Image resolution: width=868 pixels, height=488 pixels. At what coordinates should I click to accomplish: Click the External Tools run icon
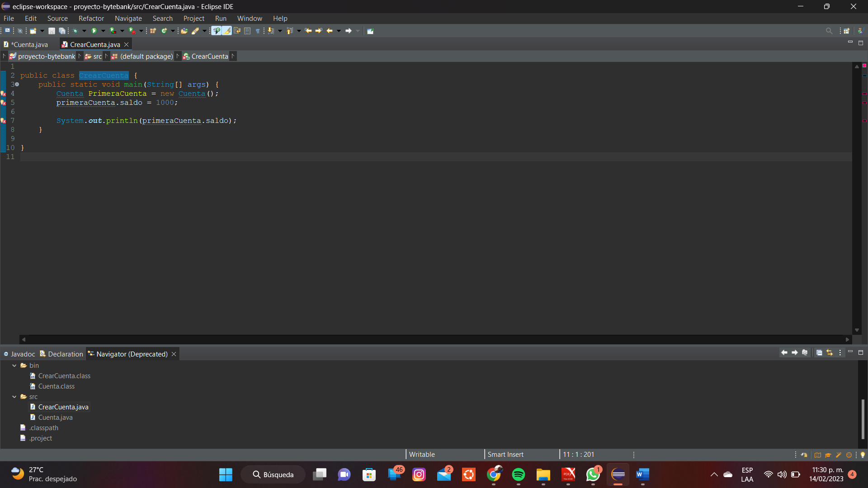pos(132,31)
